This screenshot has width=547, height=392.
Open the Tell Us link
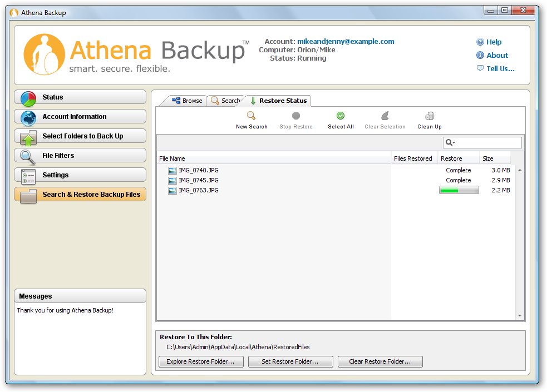[501, 68]
